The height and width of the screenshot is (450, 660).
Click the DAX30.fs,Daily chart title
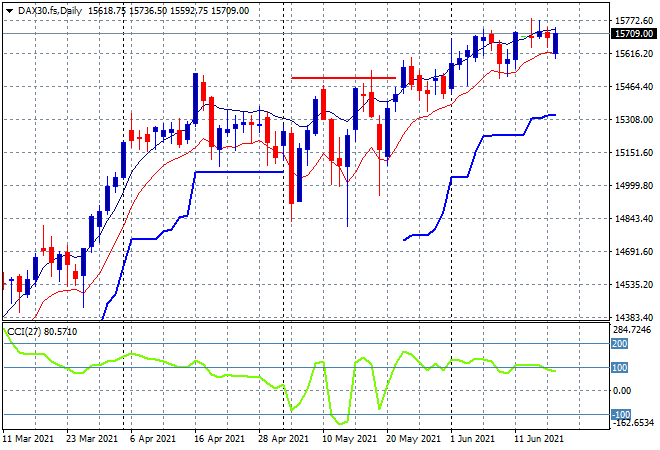click(x=50, y=11)
